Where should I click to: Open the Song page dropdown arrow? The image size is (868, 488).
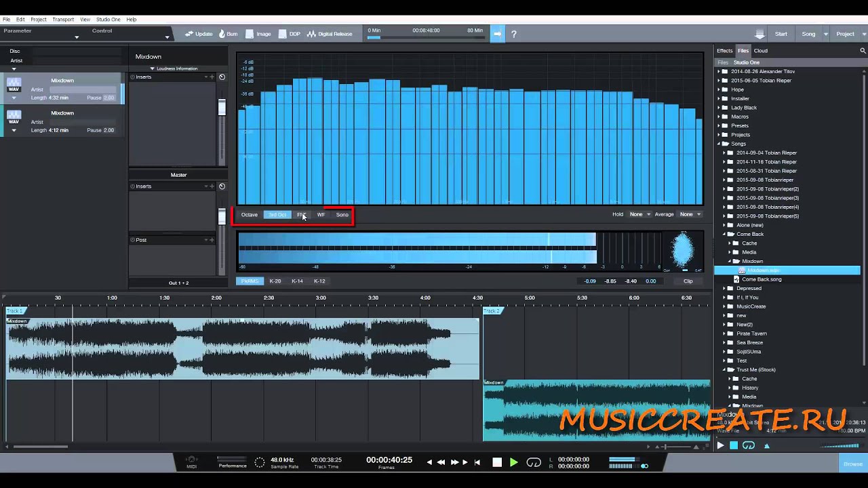(825, 34)
